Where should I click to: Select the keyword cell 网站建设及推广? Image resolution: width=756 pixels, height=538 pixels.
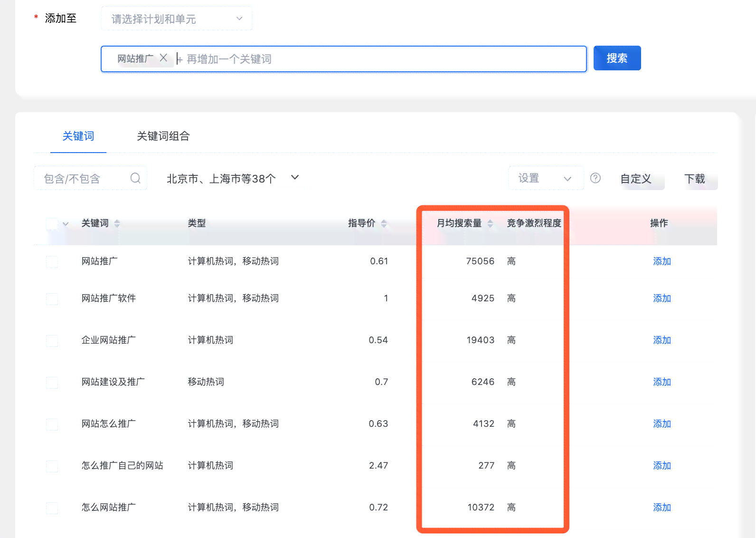113,382
